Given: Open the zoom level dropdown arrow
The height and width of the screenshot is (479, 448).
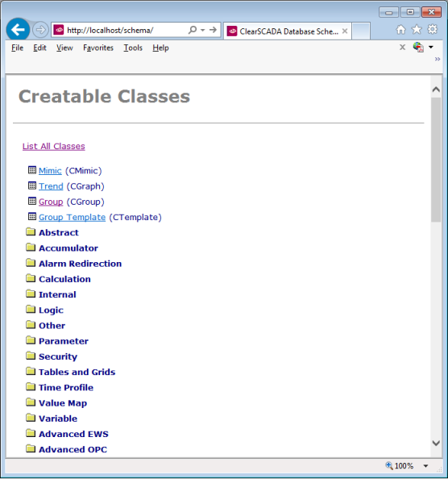Looking at the screenshot, I should point(425,466).
